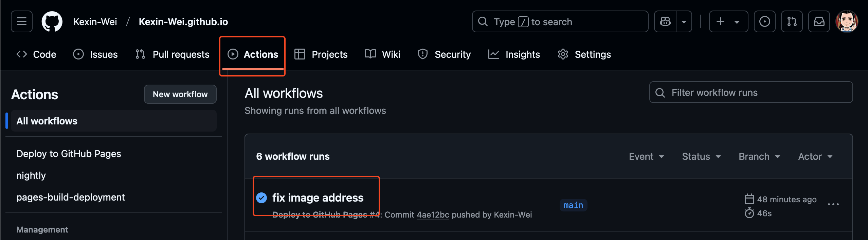Focus the Filter workflow runs field
The image size is (868, 240).
[751, 92]
